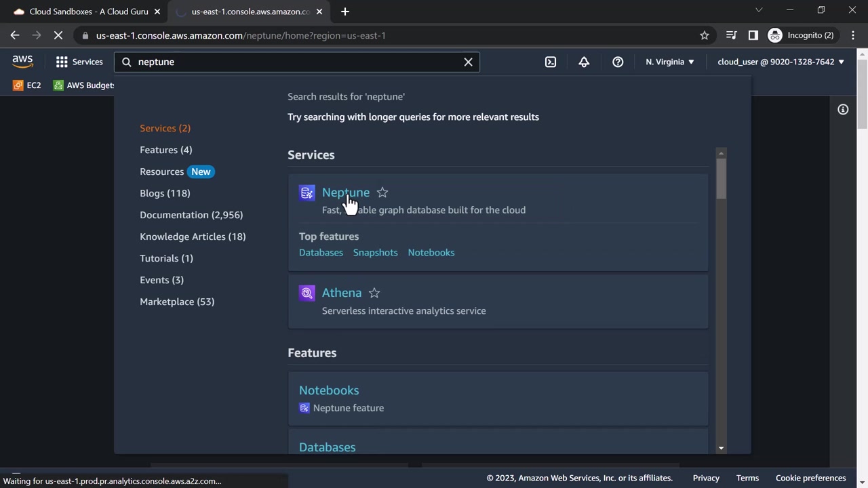
Task: Click the EC2 favorites bar shortcut
Action: 27,85
